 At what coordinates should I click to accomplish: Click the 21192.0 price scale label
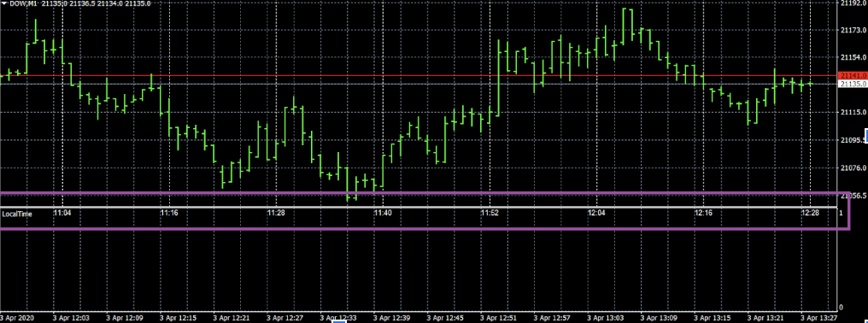coord(853,3)
